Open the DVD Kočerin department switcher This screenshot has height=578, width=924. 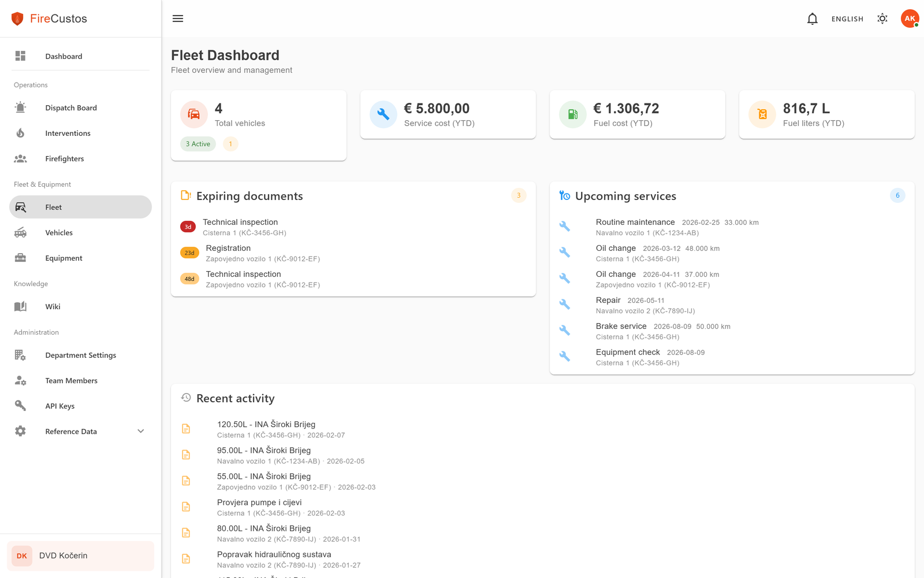80,555
